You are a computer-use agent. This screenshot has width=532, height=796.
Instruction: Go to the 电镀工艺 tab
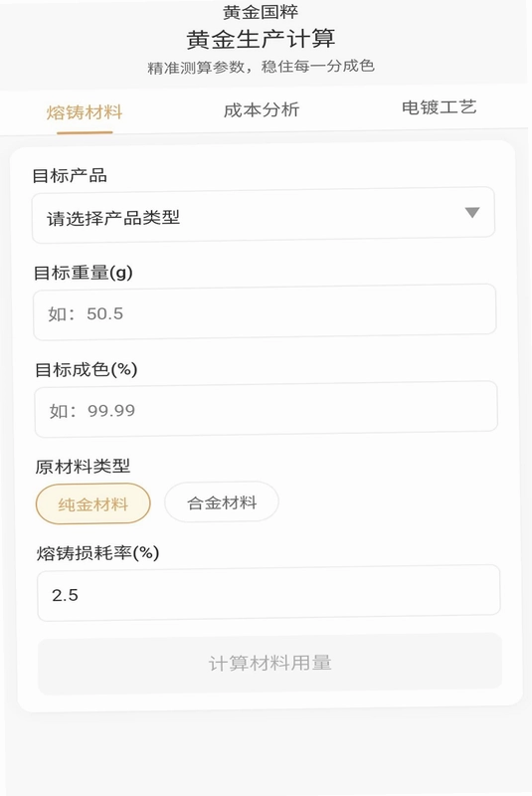point(439,107)
